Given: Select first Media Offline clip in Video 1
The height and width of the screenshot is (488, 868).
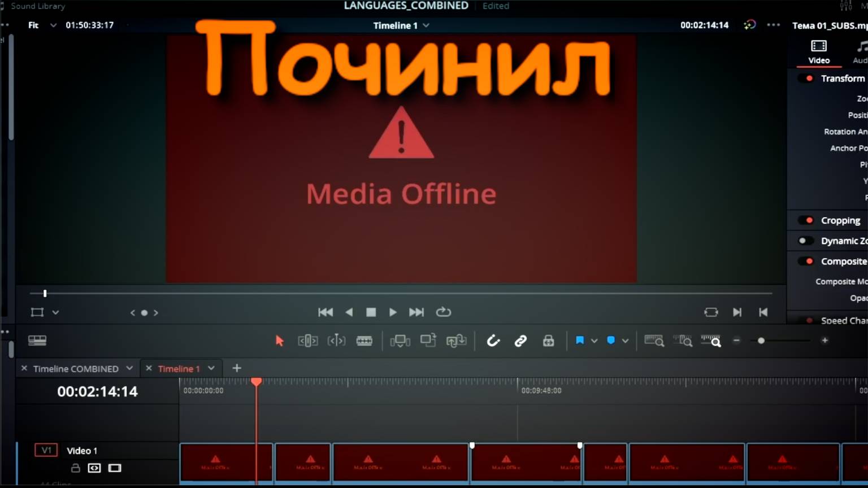Looking at the screenshot, I should pos(226,463).
